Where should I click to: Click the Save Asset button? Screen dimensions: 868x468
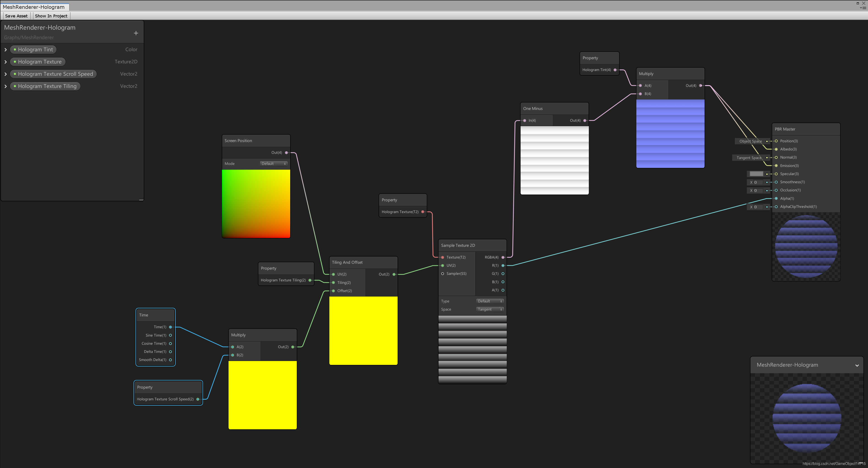point(16,16)
